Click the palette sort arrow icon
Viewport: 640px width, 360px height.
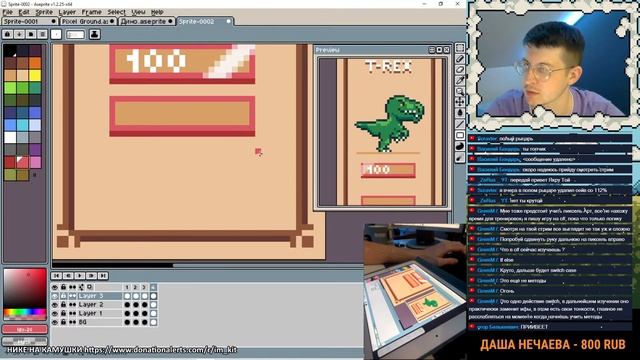tap(19, 34)
